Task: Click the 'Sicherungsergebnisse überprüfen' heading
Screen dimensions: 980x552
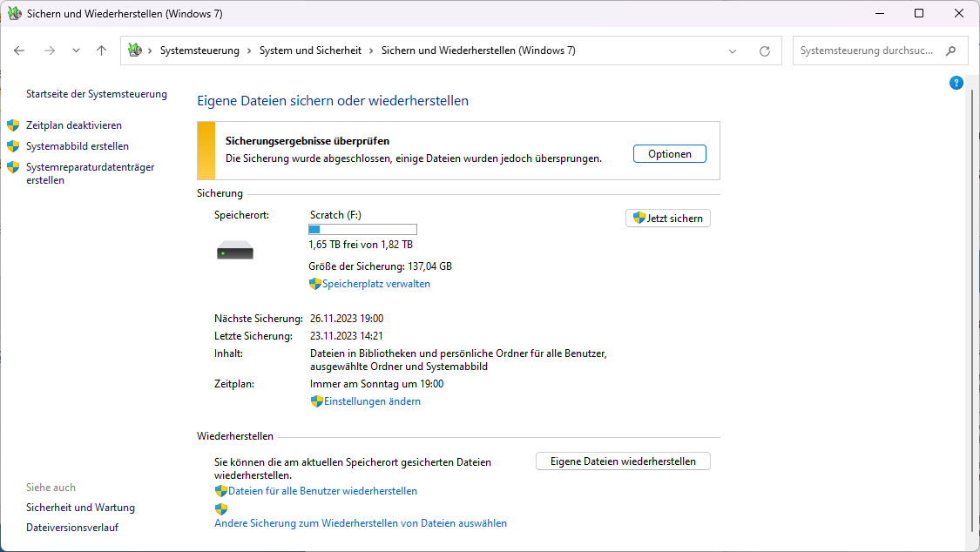Action: point(308,140)
